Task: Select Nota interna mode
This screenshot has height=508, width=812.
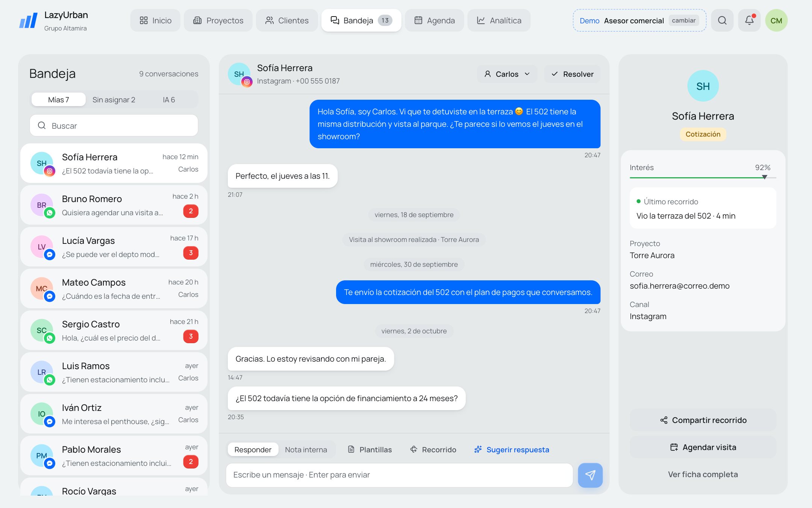Action: point(306,450)
